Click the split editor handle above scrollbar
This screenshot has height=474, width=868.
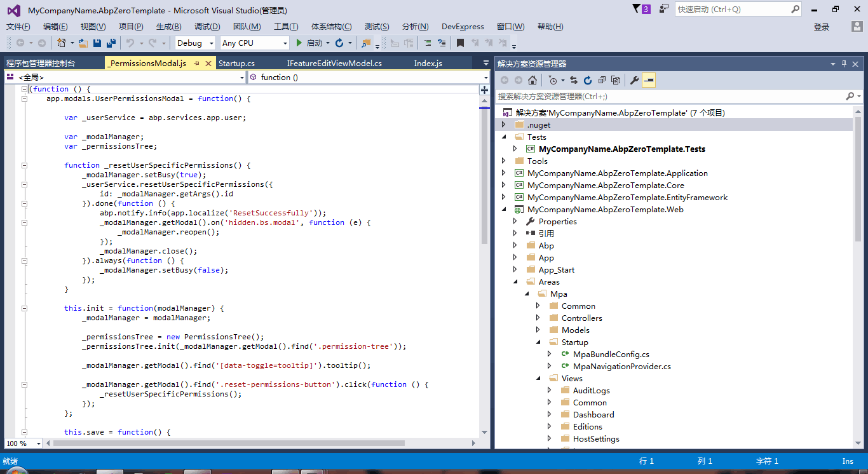coord(484,90)
